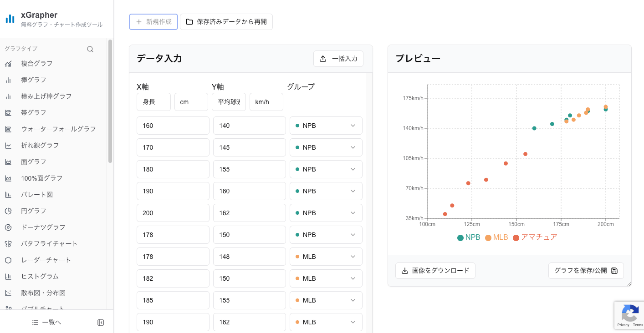Click the teal NPB legend color dot
The image size is (644, 333).
(460, 237)
